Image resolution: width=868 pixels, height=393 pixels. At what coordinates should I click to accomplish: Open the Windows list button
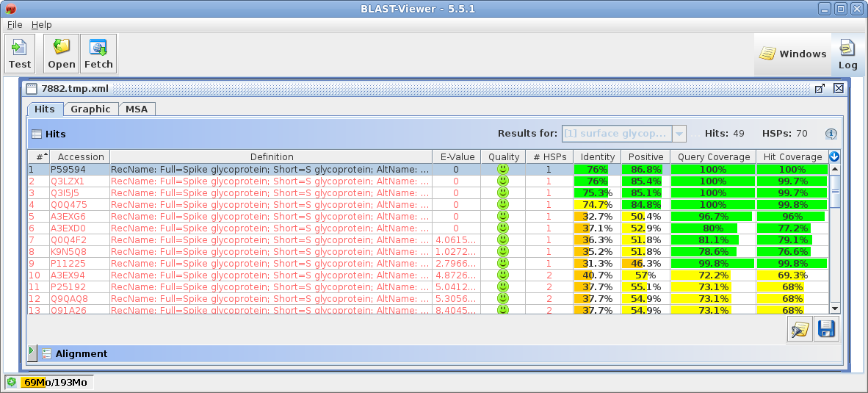792,54
